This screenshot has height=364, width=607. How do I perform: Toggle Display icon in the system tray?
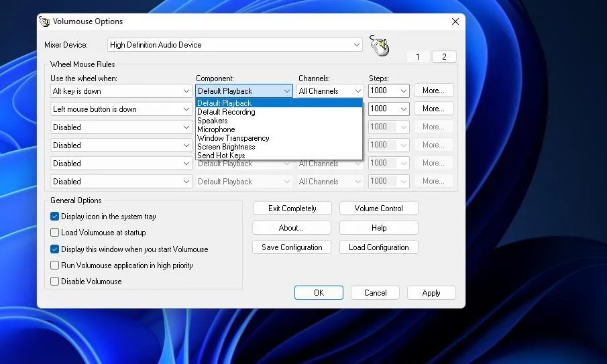pos(54,217)
